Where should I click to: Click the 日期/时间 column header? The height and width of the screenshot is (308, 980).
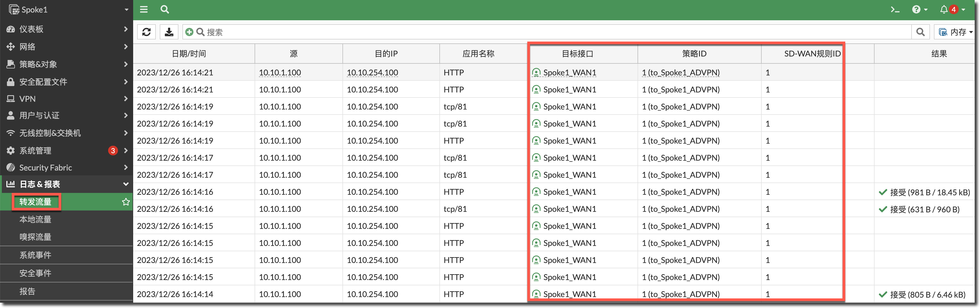(x=189, y=54)
